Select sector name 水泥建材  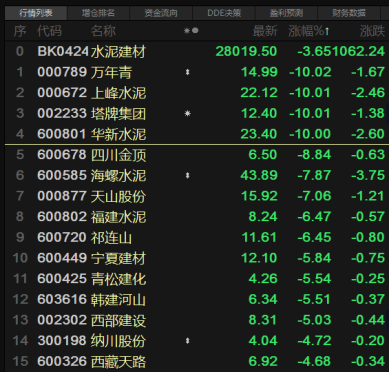coord(118,52)
